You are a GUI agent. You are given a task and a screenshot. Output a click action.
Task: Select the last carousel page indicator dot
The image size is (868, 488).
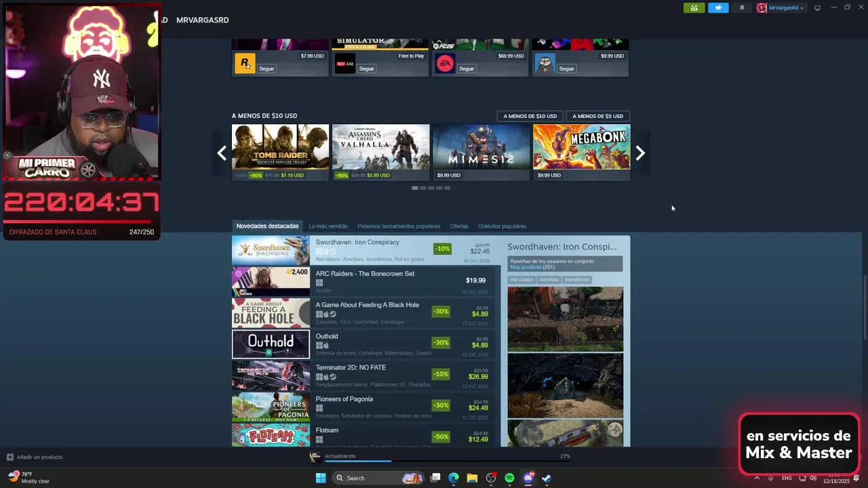pos(447,188)
